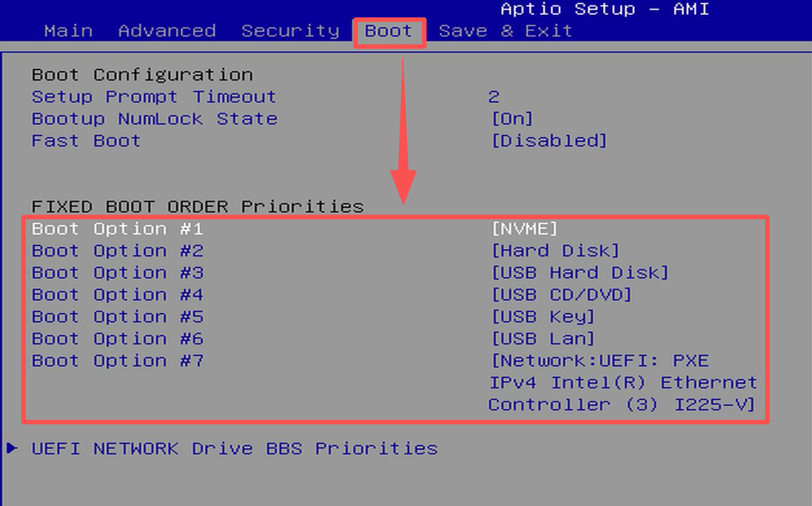
Task: Switch to the Advanced tab
Action: coord(167,31)
